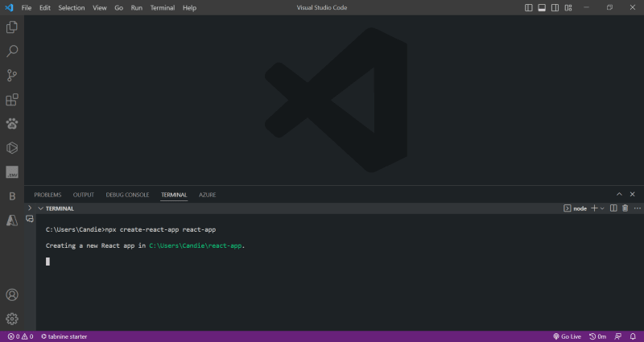644x342 pixels.
Task: Open the Go menu
Action: point(118,8)
